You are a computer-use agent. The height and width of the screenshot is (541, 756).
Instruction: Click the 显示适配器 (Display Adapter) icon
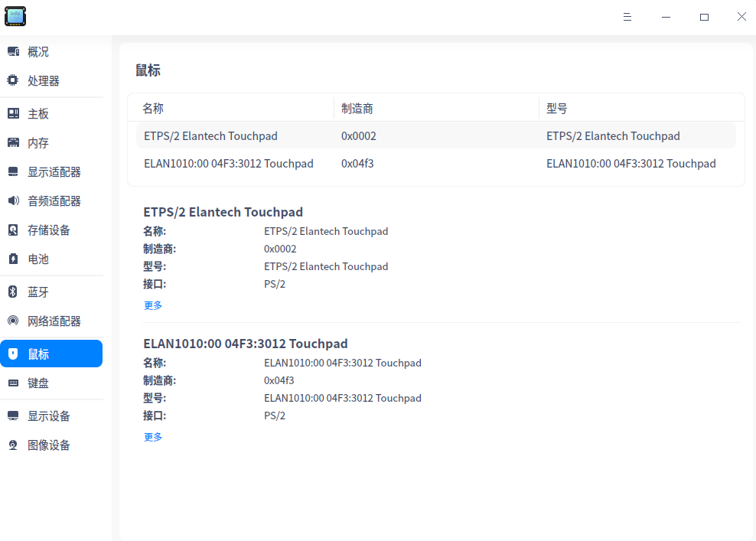[x=12, y=171]
